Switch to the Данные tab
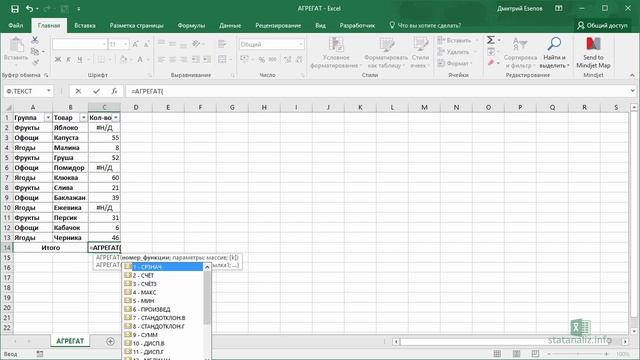Screen dimensions: 640x360 coord(230,25)
